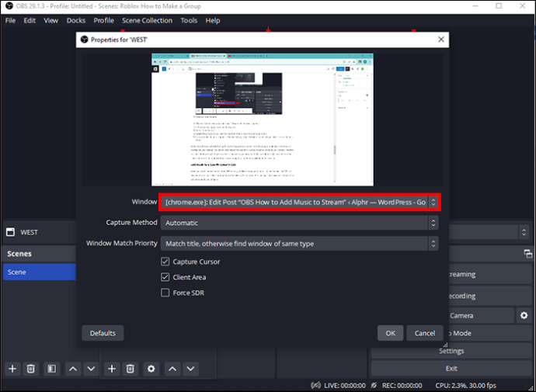
Task: Add a new source with Sources plus icon
Action: [112, 369]
